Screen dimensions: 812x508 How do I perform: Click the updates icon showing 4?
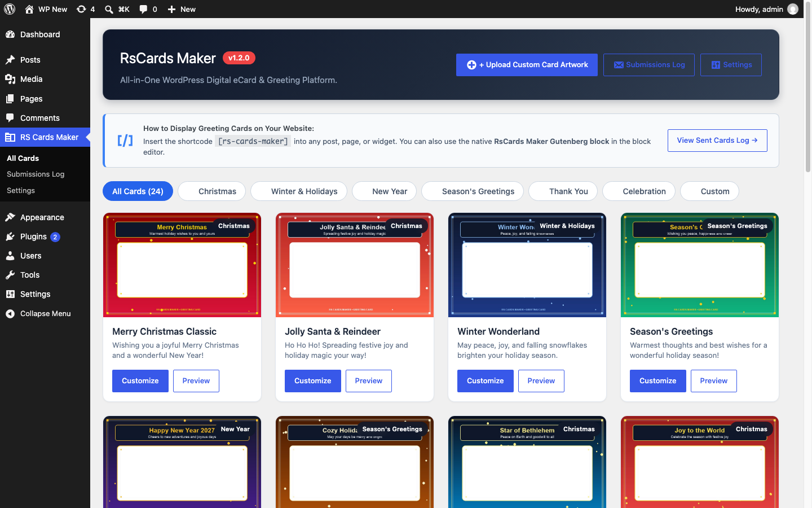tap(81, 9)
